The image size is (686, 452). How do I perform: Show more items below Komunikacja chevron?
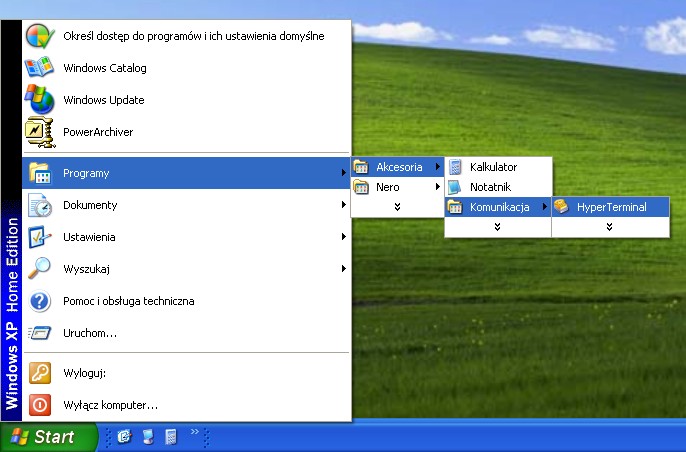coord(497,227)
